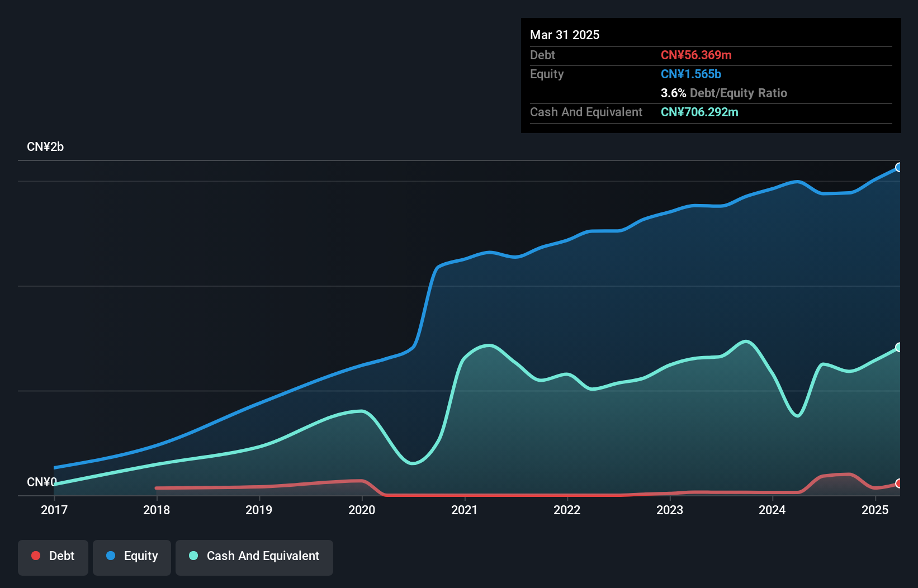This screenshot has width=918, height=588.
Task: Select the 2019 x-axis label
Action: [259, 510]
